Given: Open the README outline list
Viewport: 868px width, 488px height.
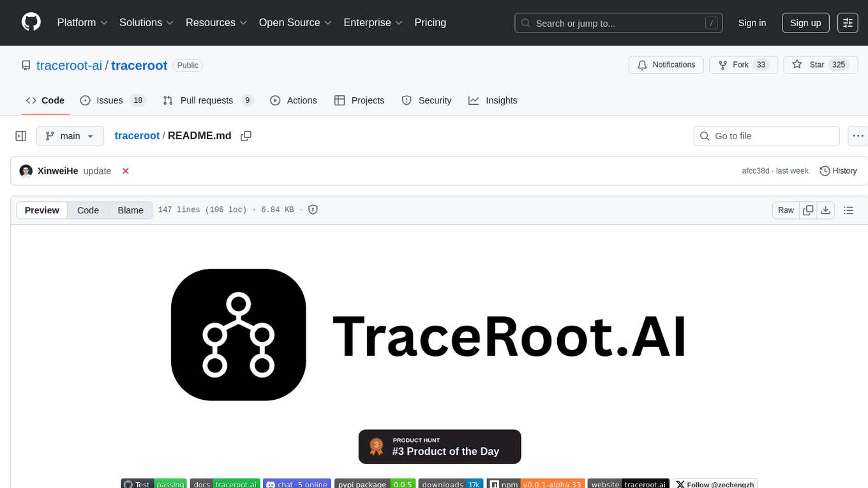Looking at the screenshot, I should (x=848, y=210).
